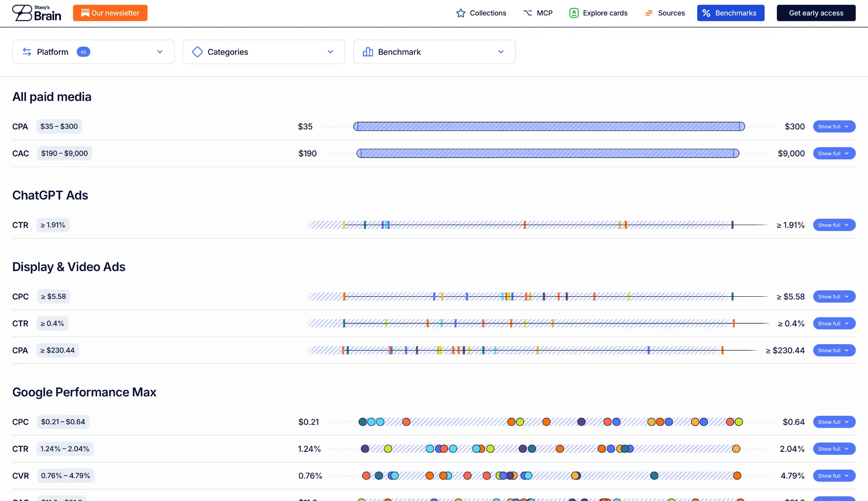Open the Benchmark dropdown

coord(434,52)
